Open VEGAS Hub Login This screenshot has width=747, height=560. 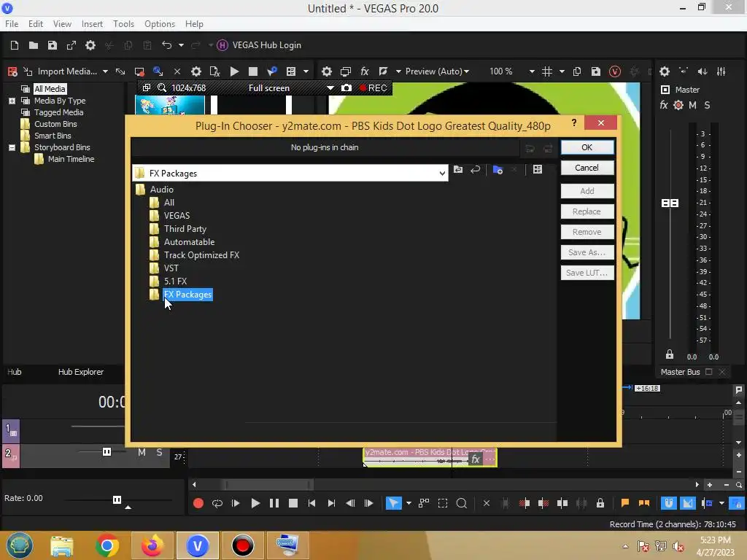[x=259, y=45]
